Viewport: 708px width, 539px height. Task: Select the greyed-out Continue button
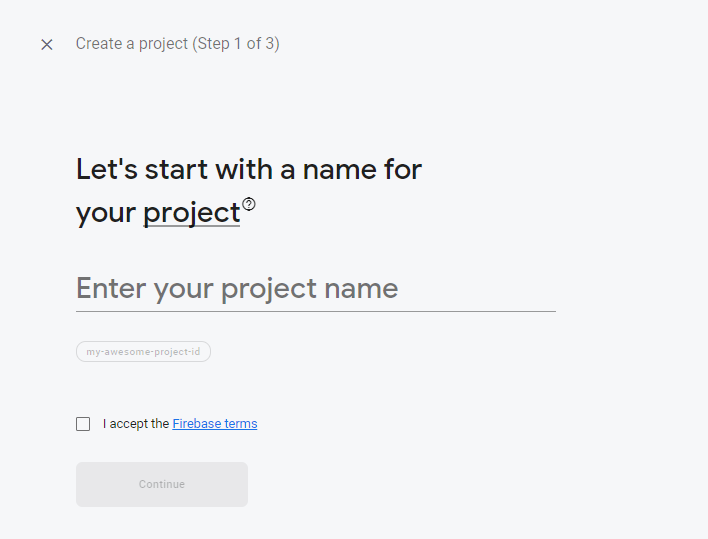click(x=162, y=484)
